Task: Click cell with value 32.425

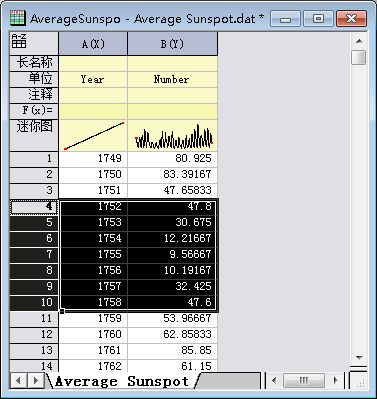Action: click(172, 287)
